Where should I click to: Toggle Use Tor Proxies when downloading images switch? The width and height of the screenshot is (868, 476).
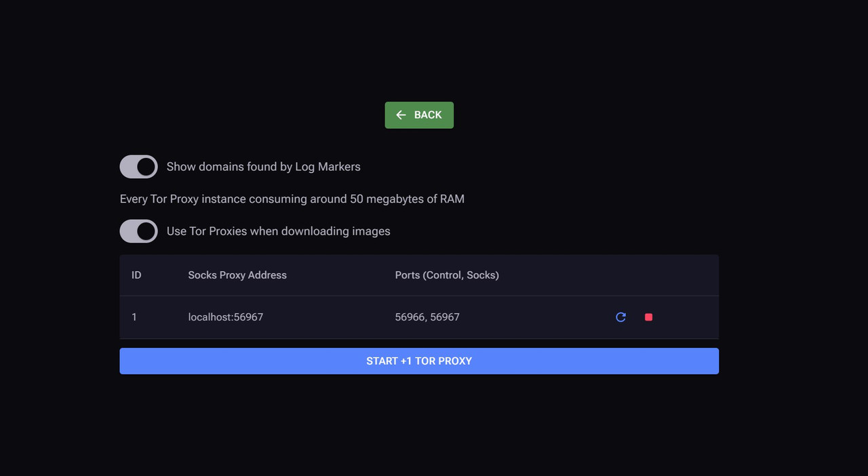point(139,231)
